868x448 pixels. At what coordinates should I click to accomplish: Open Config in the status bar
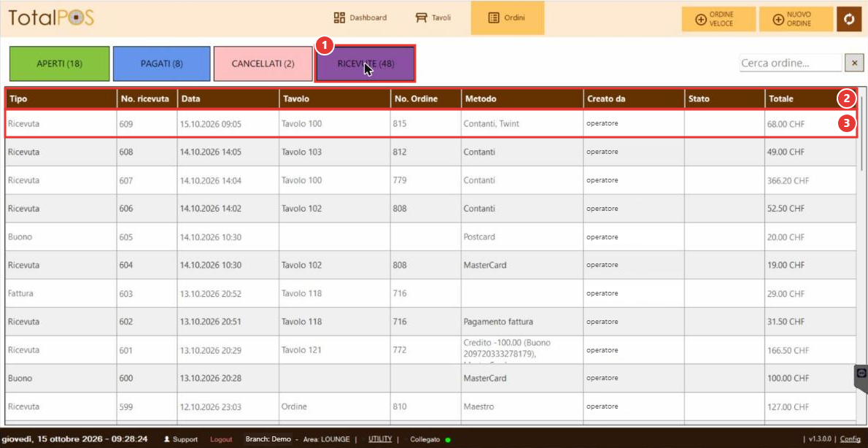(x=850, y=439)
